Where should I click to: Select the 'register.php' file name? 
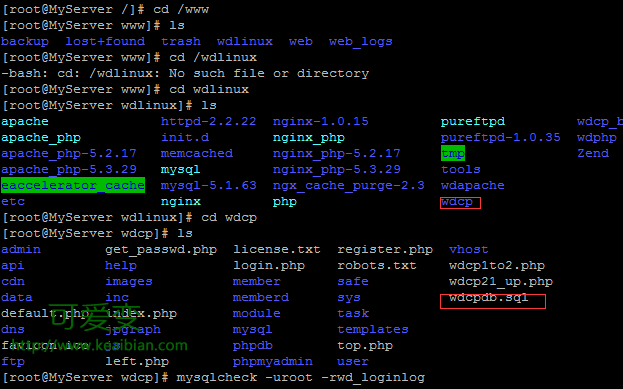(x=385, y=250)
